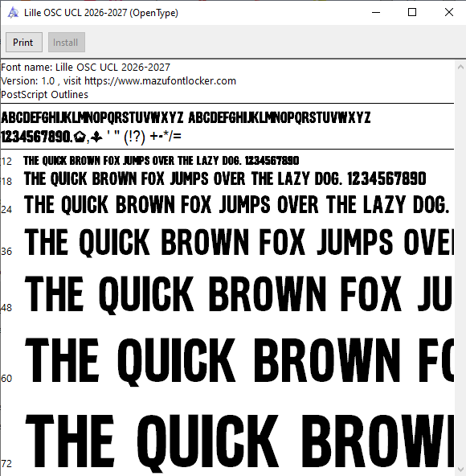This screenshot has height=476, width=466.
Task: Click the 18 point pangram sample line
Action: tap(225, 178)
